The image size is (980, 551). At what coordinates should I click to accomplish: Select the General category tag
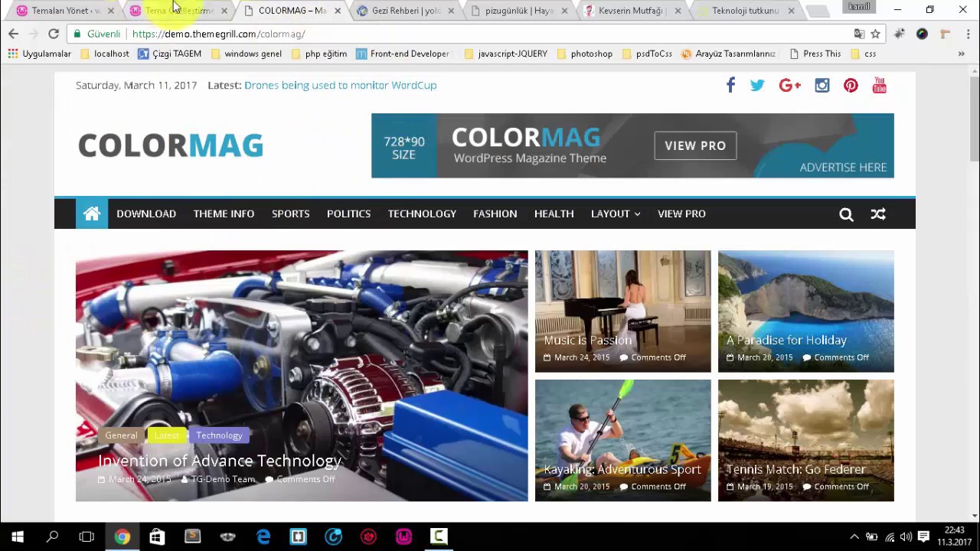121,435
